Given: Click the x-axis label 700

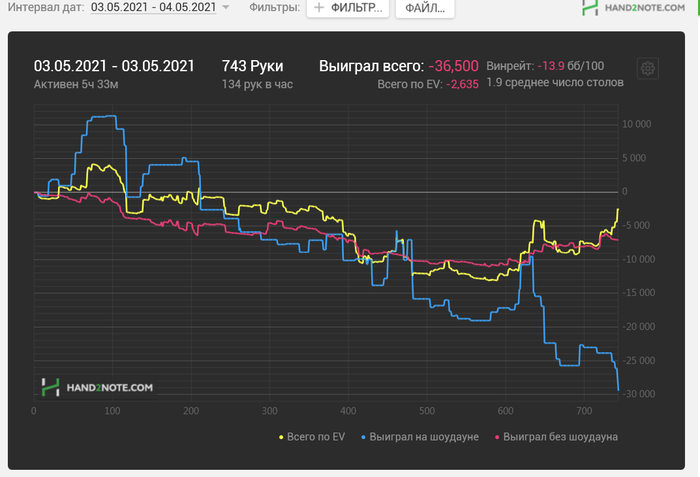Looking at the screenshot, I should [x=584, y=411].
